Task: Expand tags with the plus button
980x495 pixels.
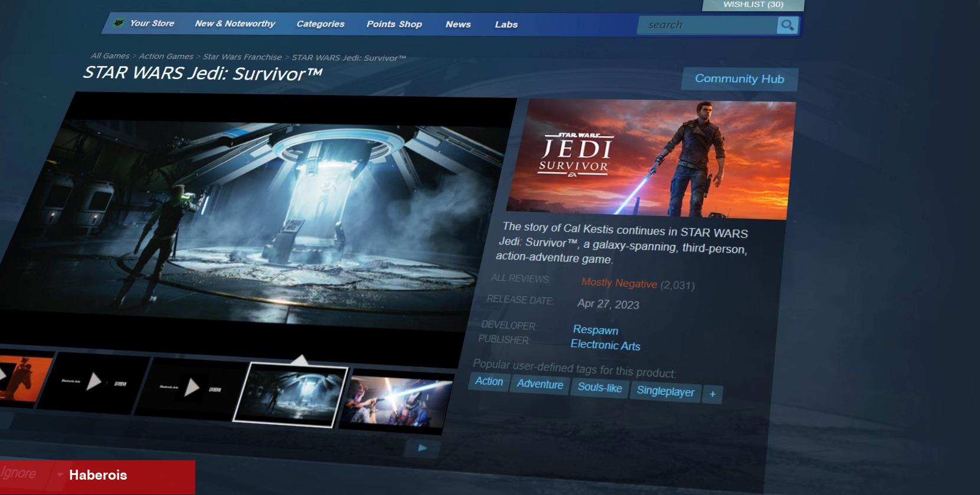Action: tap(712, 394)
